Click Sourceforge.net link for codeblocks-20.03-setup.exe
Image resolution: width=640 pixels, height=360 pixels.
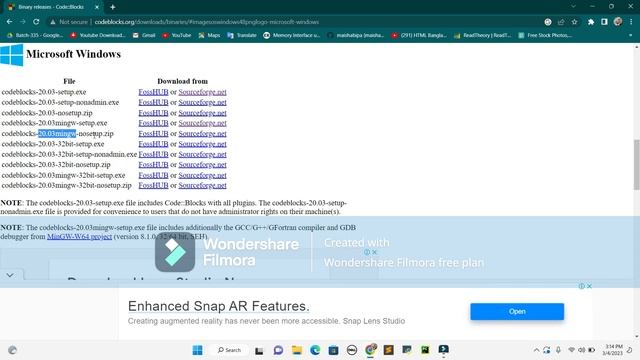click(x=202, y=92)
